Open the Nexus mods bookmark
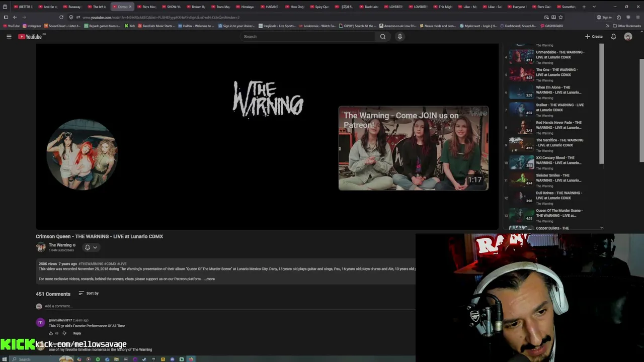 (438, 26)
